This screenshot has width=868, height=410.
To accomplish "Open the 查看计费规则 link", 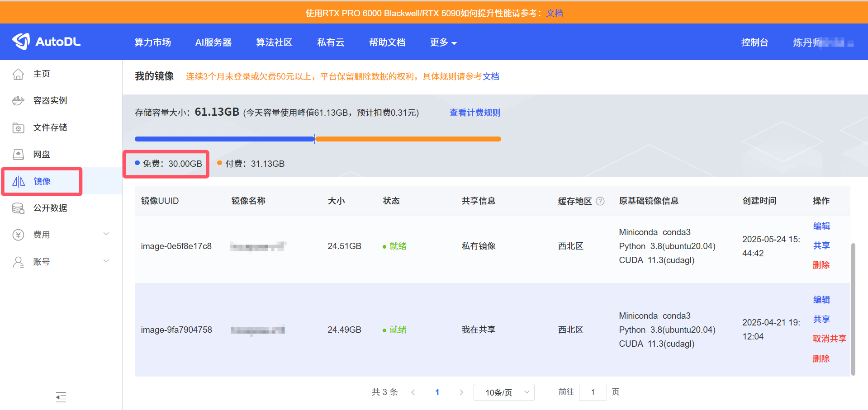I will 474,112.
